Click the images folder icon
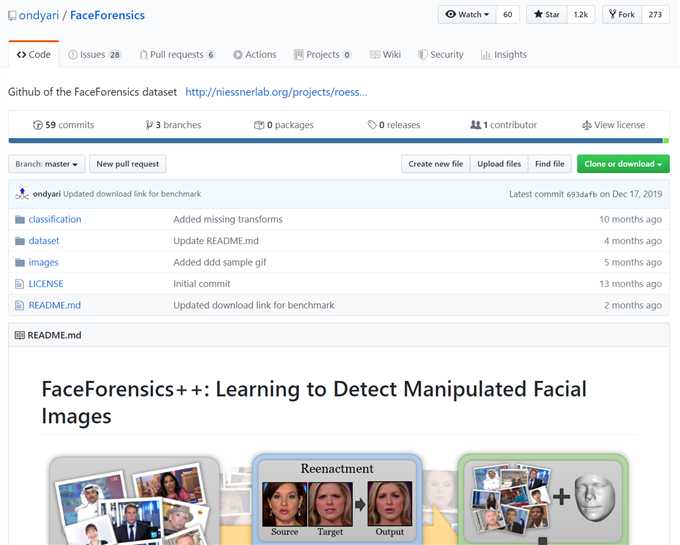680x545 pixels. (20, 262)
